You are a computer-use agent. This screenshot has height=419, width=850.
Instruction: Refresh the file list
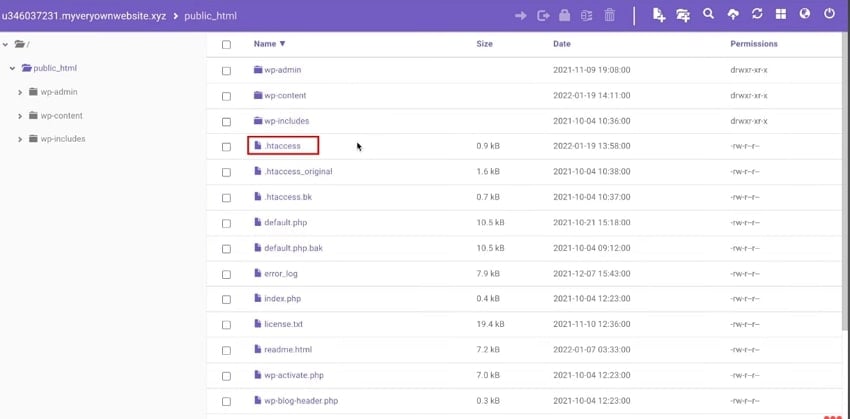pyautogui.click(x=757, y=14)
